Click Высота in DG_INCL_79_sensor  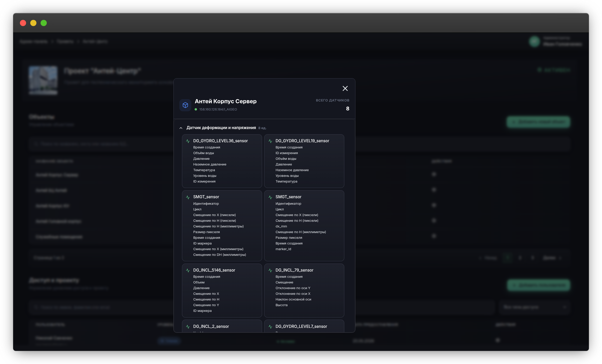[281, 305]
